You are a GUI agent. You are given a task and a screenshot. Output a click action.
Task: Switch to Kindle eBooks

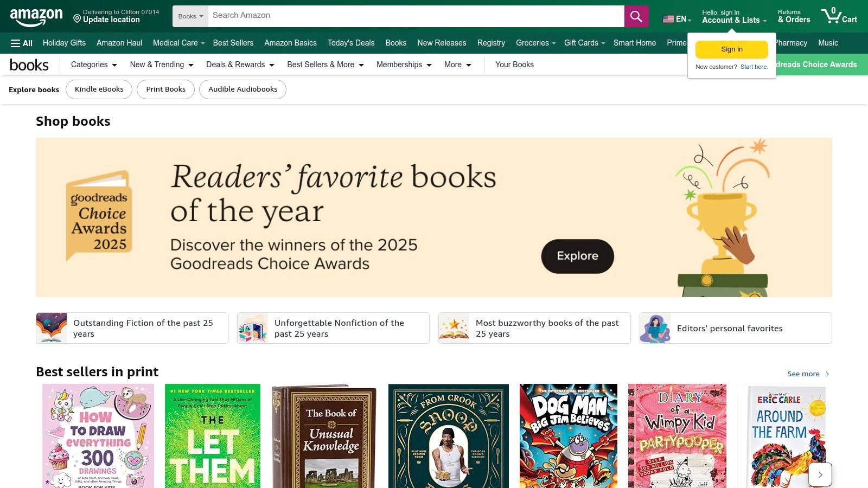pos(99,89)
